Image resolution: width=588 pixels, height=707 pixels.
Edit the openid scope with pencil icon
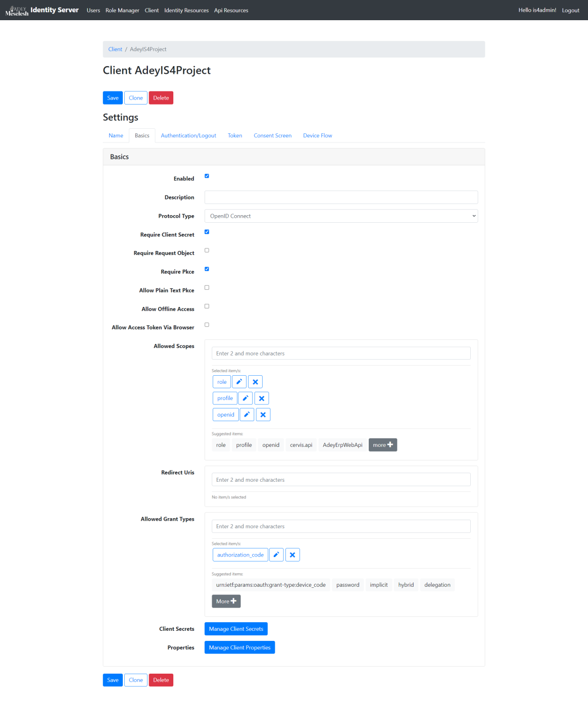point(247,415)
